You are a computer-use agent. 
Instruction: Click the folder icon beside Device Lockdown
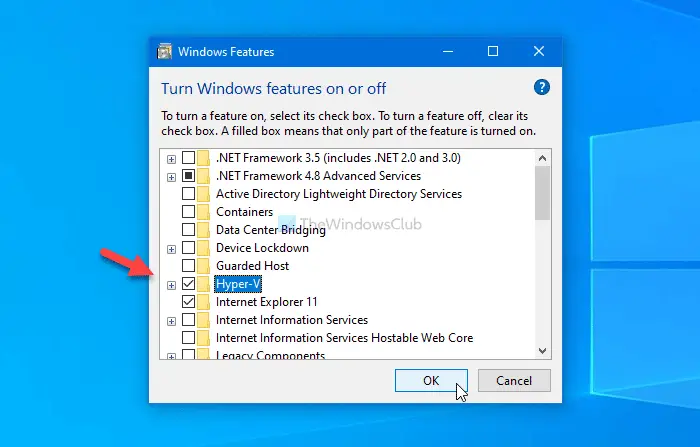203,248
